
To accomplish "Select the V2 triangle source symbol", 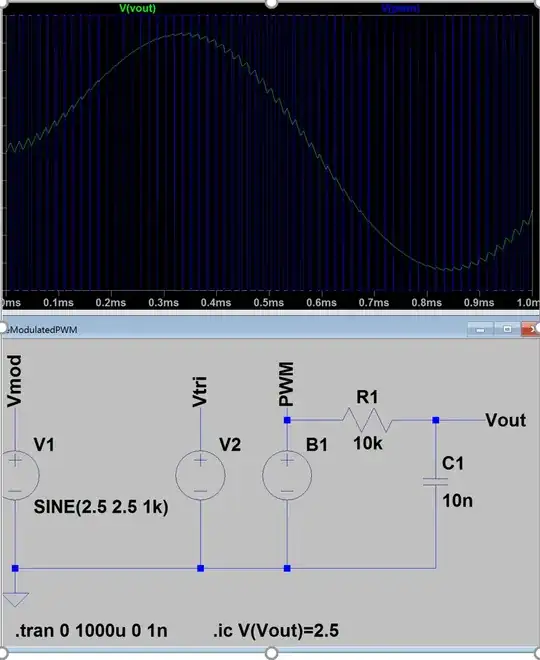I will coord(200,475).
